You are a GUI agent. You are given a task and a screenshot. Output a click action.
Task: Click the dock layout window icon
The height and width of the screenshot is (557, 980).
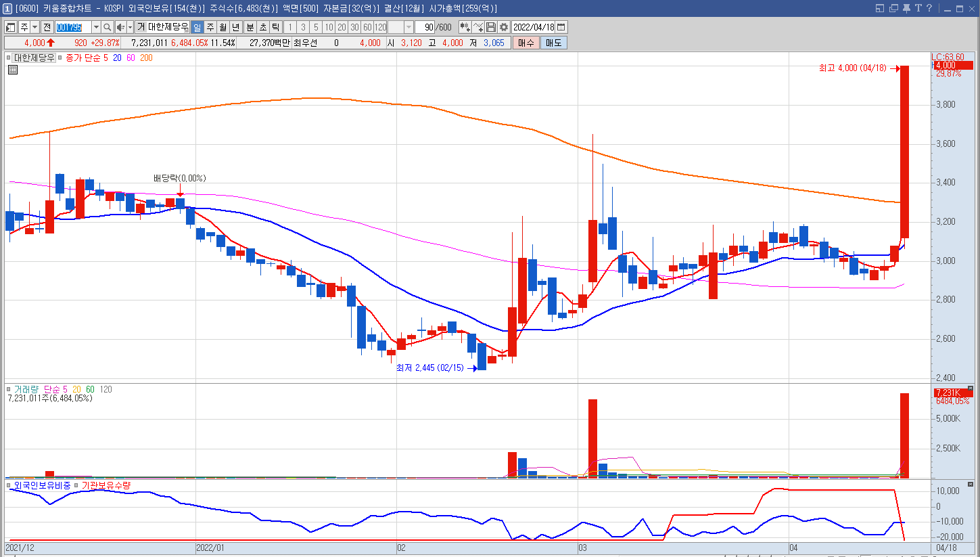(879, 8)
